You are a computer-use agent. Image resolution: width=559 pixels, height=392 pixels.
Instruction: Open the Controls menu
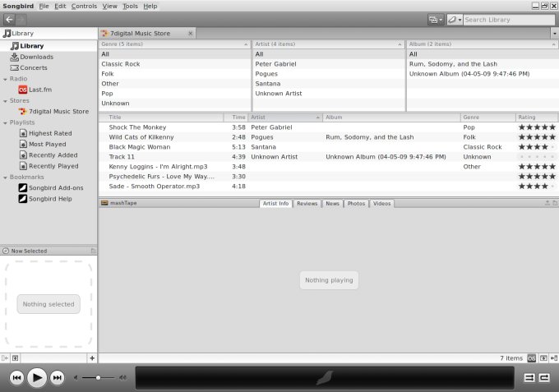coord(84,6)
